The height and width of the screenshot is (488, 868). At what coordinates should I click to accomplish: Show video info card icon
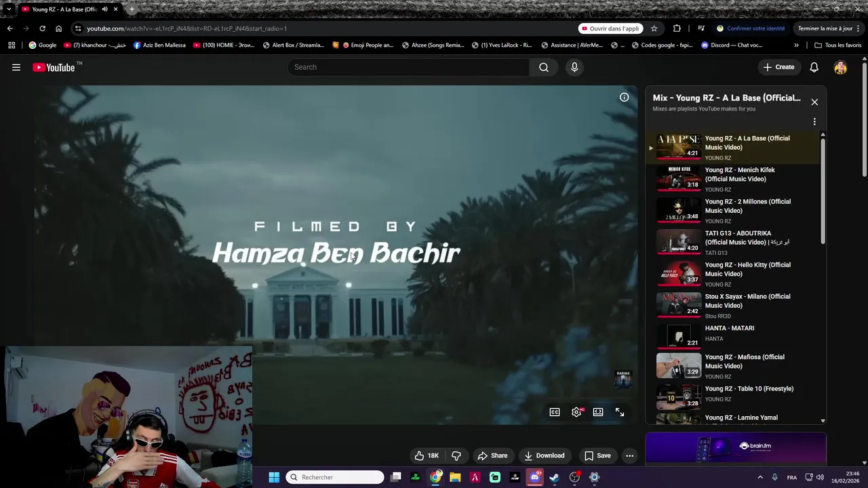click(x=624, y=97)
